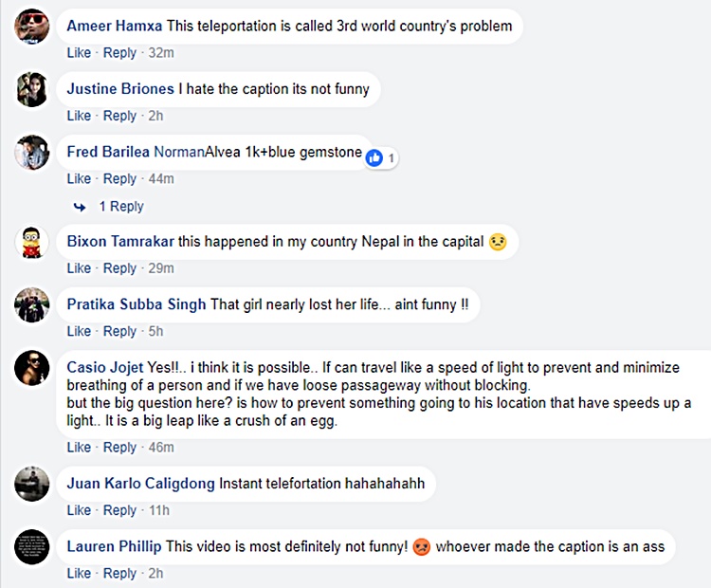Open Casio Jojet's profile picture
Screen dimensions: 711x588
click(x=32, y=368)
